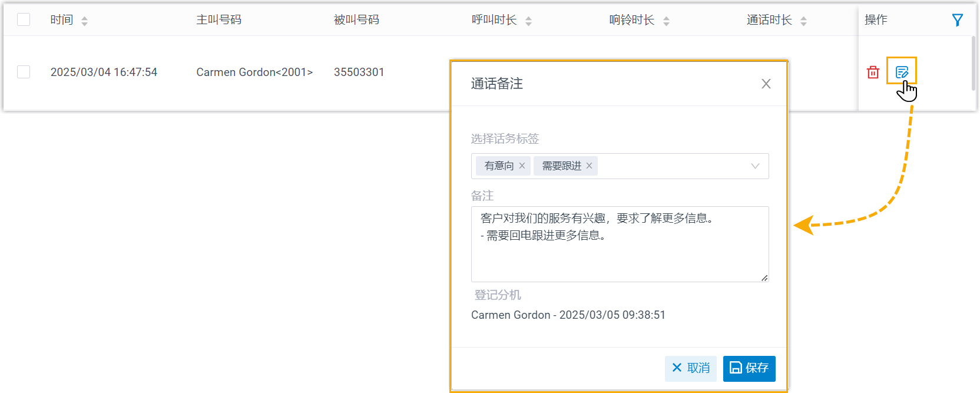Expand the 选择话务标签 dropdown arrow
Viewport: 980px width, 393px height.
(755, 166)
